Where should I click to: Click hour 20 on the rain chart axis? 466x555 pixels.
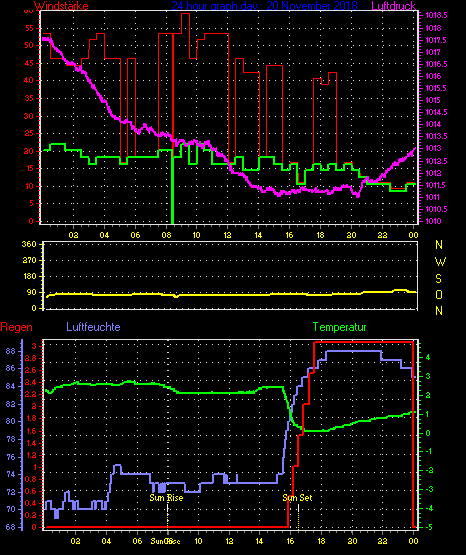[352, 541]
